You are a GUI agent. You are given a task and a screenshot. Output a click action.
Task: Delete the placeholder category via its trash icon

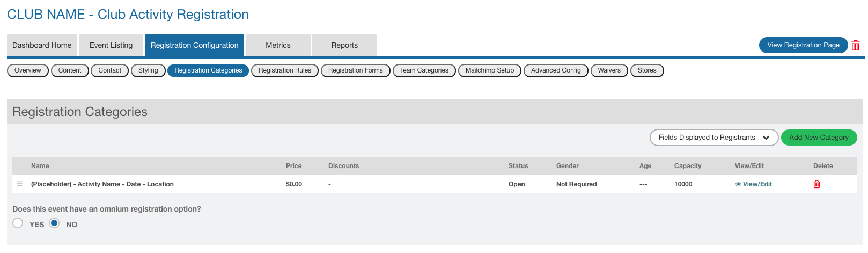816,184
